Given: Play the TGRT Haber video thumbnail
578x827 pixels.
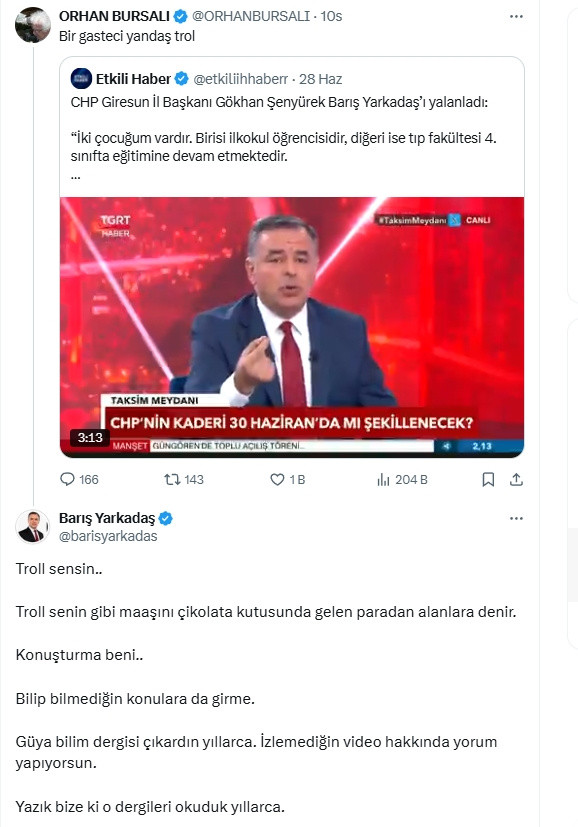Looking at the screenshot, I should (292, 327).
